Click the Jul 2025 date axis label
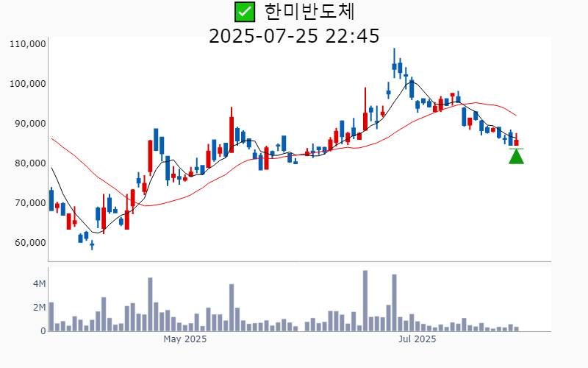 [x=417, y=339]
